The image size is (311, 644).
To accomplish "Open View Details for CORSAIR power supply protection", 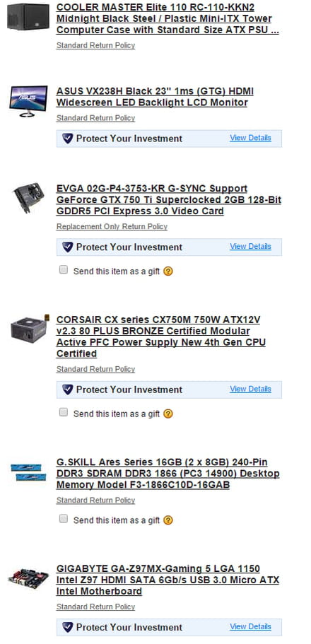I will [250, 389].
